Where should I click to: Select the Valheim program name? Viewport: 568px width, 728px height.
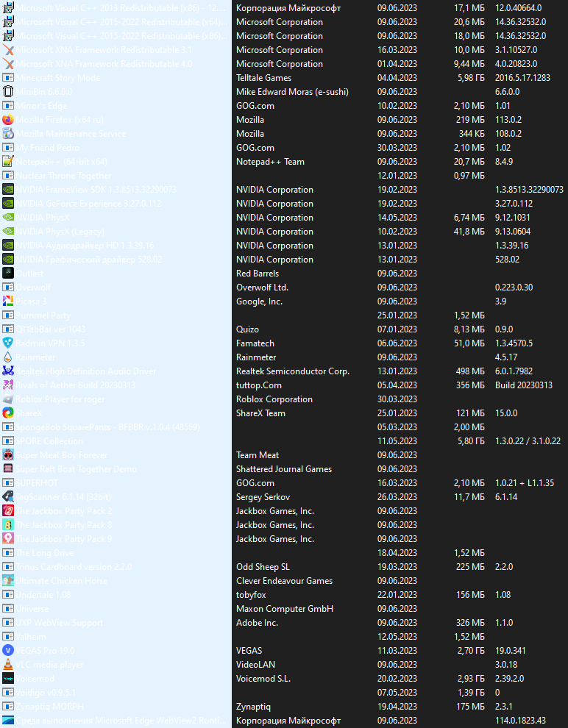[x=31, y=637]
